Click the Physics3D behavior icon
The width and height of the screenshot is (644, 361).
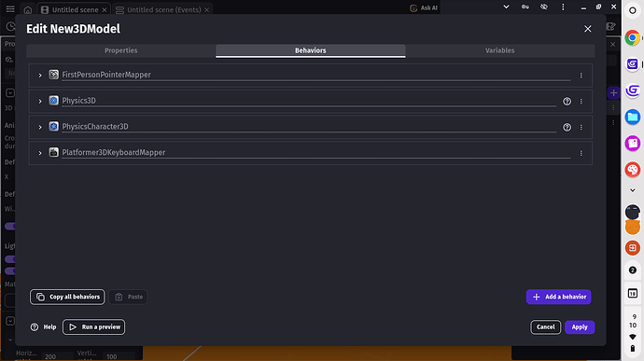pos(54,100)
